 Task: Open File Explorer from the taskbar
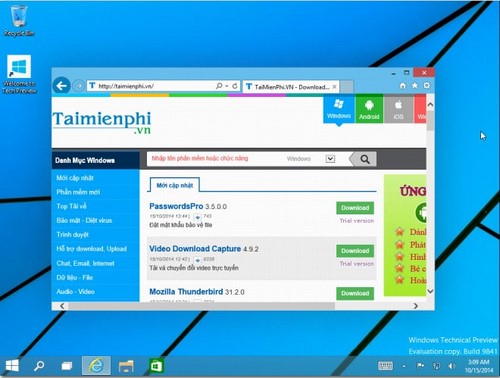click(x=126, y=366)
